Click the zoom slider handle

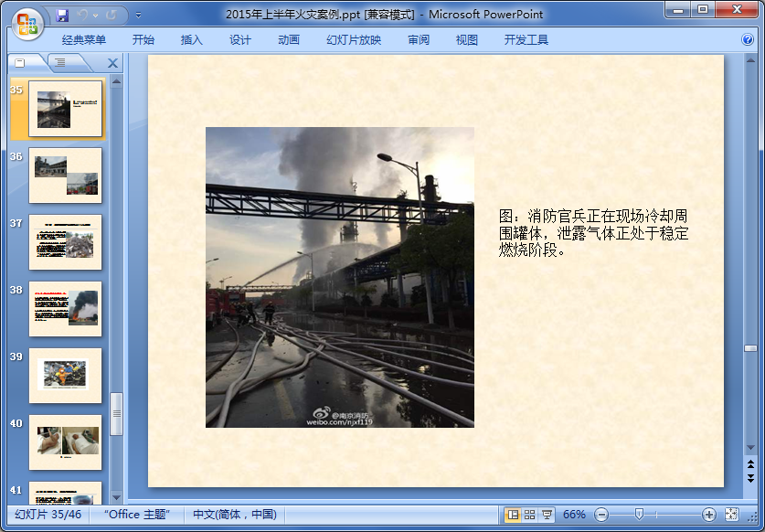pyautogui.click(x=639, y=514)
